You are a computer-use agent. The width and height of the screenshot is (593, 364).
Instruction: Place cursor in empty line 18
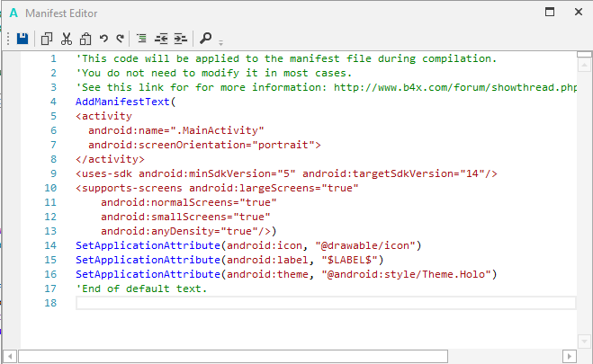(324, 303)
